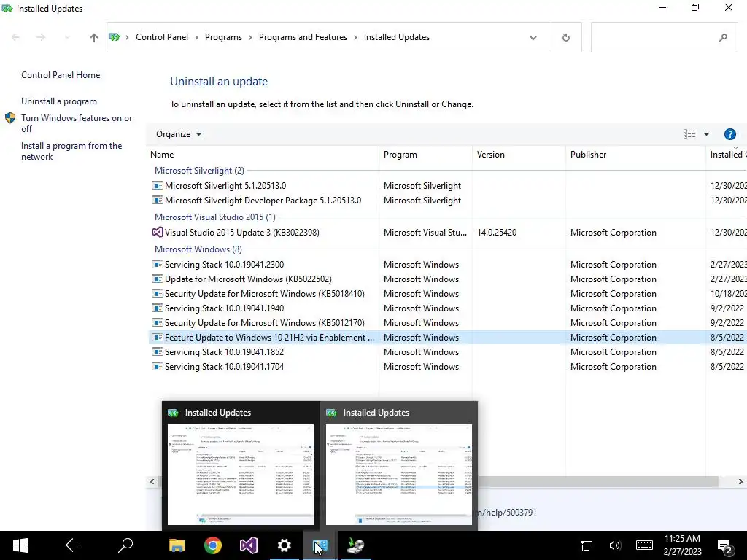Open the help question mark icon
This screenshot has width=747, height=560.
[x=729, y=134]
